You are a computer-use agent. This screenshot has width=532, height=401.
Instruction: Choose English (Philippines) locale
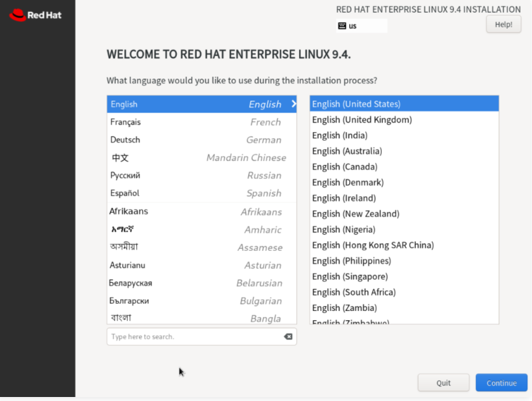[x=404, y=260]
